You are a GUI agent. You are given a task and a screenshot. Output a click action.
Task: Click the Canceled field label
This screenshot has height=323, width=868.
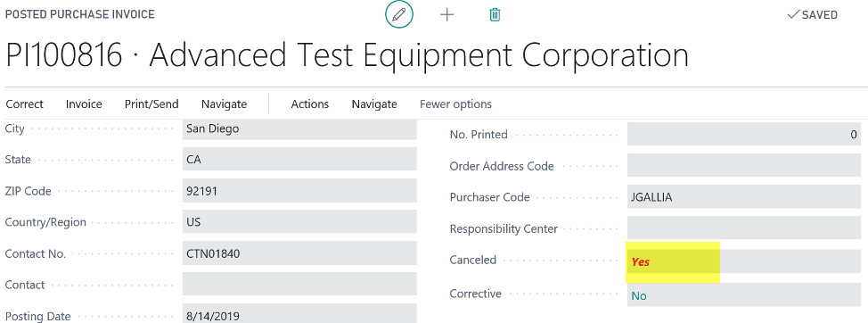(472, 260)
